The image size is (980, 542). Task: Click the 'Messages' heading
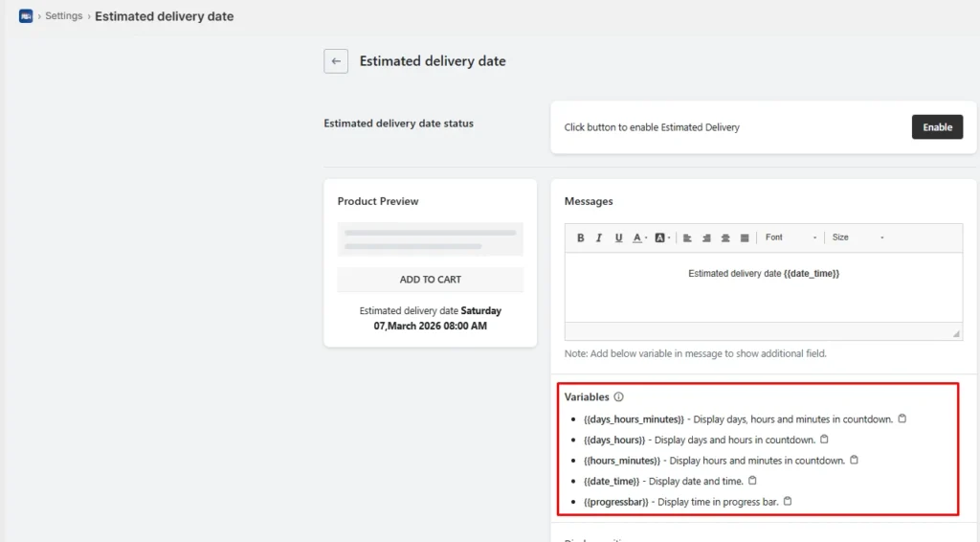(589, 201)
